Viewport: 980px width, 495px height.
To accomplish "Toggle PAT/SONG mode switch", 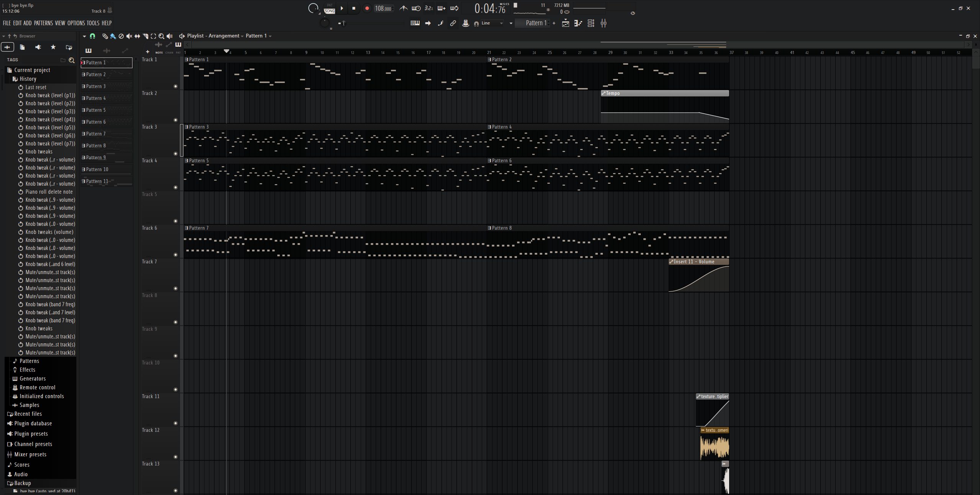I will point(329,8).
